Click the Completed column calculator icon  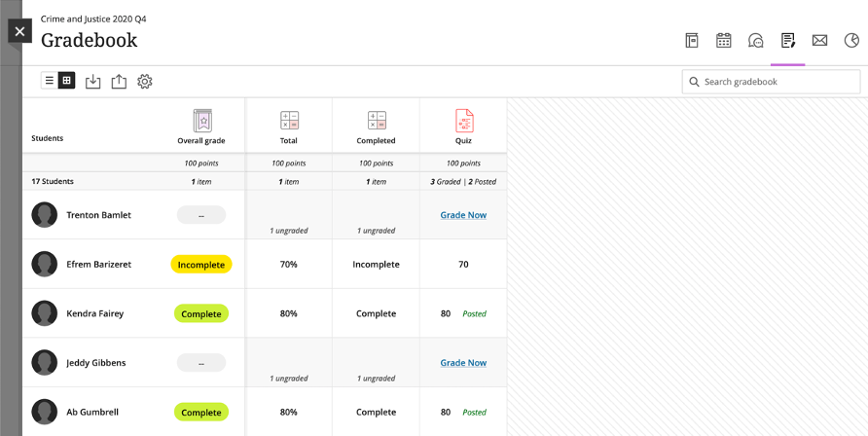point(377,120)
